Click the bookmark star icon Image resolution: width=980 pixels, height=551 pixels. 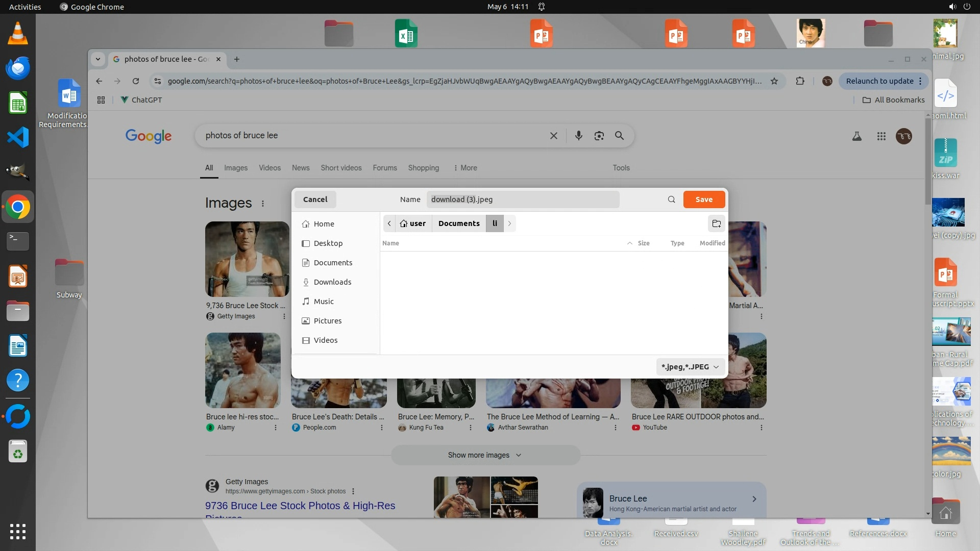(x=774, y=81)
